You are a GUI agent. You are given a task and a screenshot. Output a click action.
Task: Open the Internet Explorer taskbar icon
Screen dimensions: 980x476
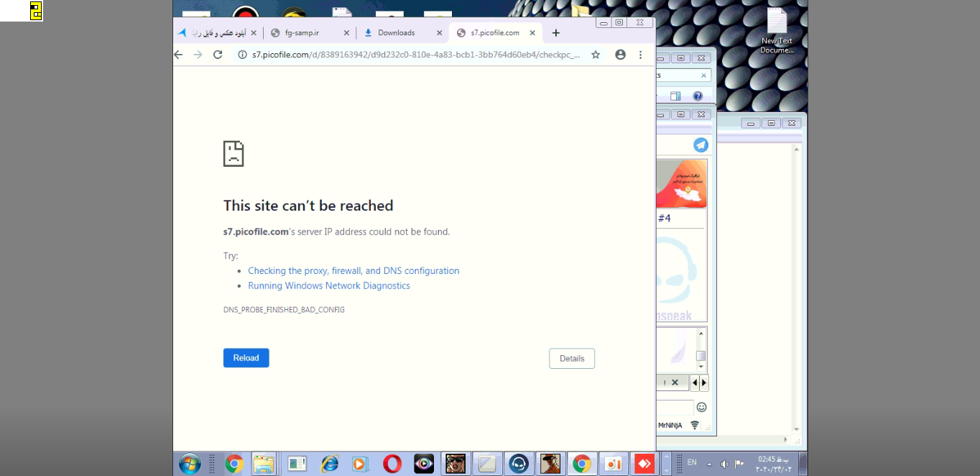[x=330, y=464]
